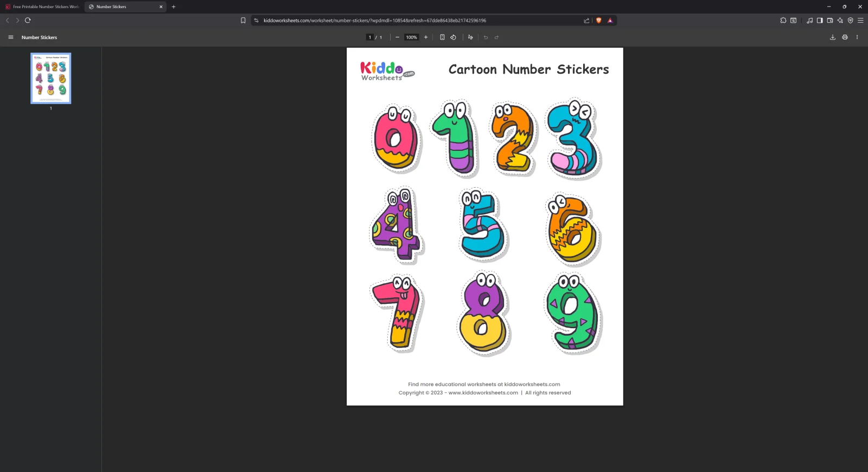Select the draw annotation tool
The width and height of the screenshot is (868, 472).
470,37
